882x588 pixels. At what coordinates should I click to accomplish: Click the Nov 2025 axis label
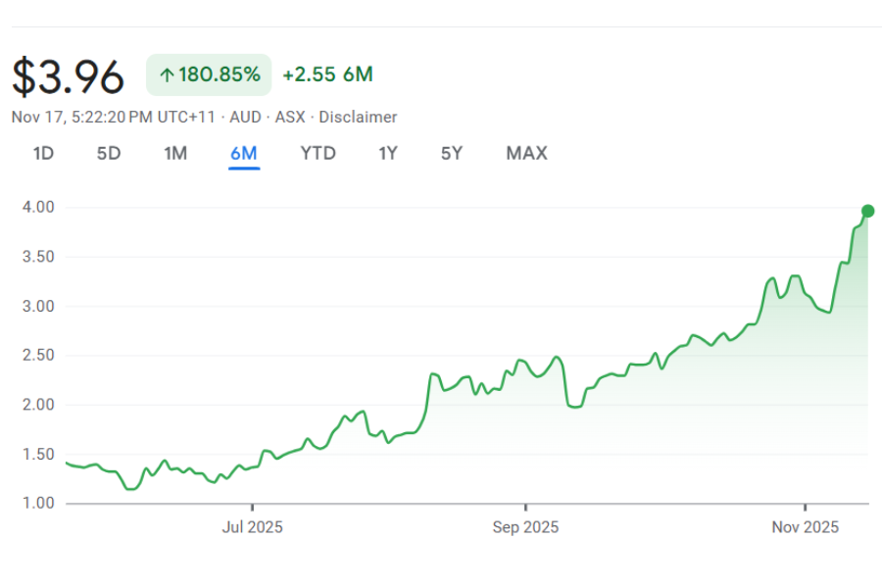(x=805, y=527)
